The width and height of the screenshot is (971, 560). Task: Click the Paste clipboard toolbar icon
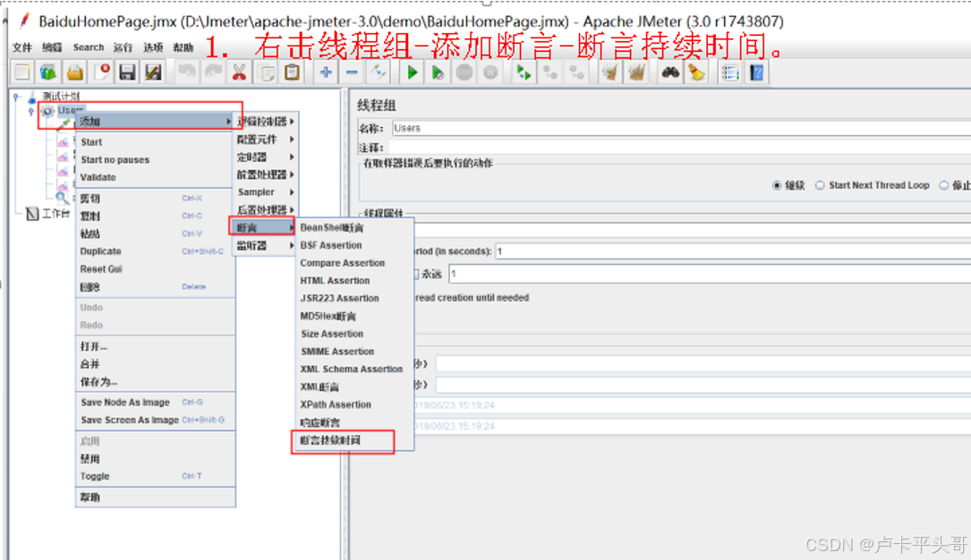293,72
